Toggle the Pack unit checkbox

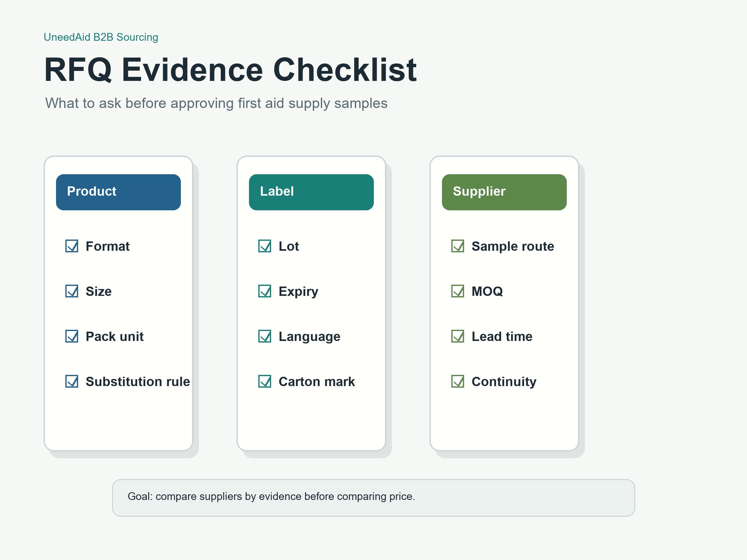72,336
